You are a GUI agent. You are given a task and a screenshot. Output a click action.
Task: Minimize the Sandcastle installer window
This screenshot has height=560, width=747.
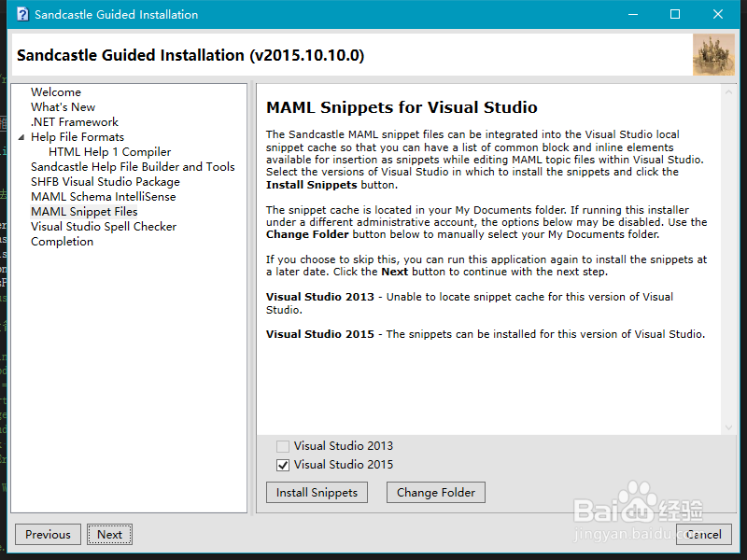click(633, 14)
